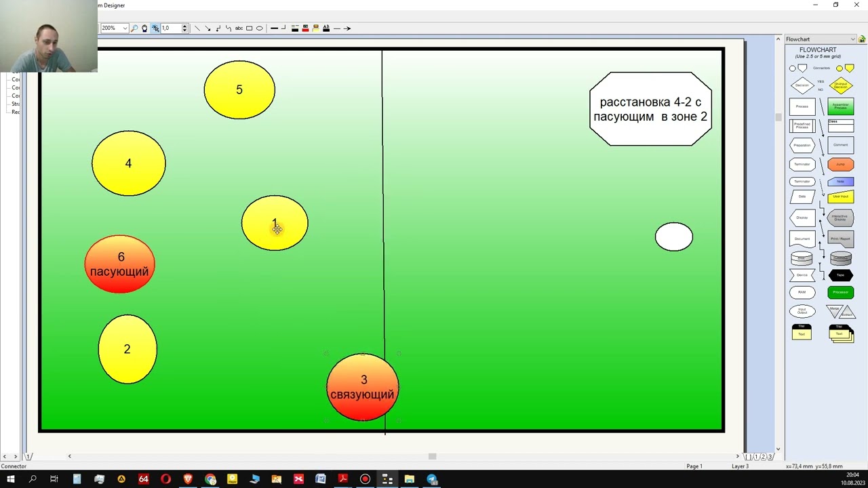868x488 pixels.
Task: Select the rectangle shape tool
Action: (249, 28)
